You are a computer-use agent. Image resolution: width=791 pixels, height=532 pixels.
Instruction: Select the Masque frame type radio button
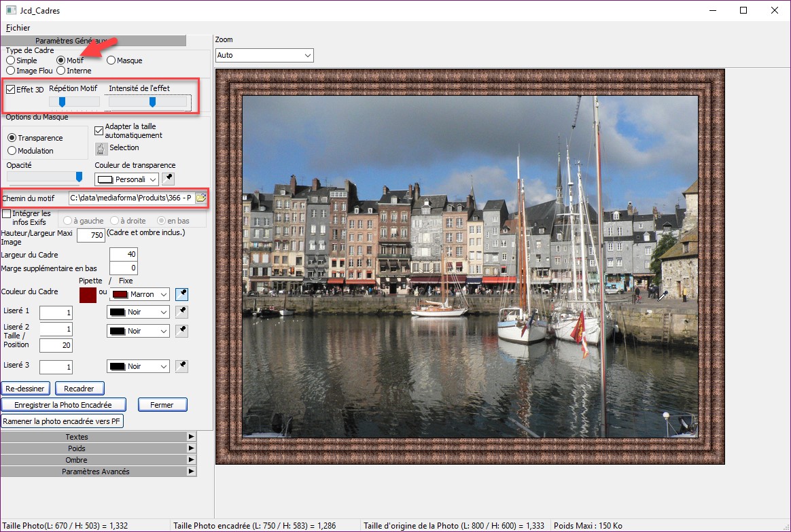[x=111, y=60]
